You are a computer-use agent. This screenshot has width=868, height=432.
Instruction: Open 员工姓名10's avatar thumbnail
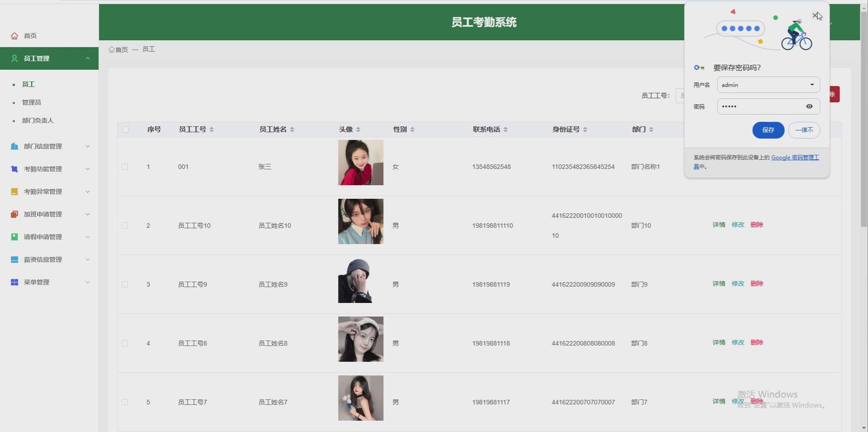pos(361,221)
